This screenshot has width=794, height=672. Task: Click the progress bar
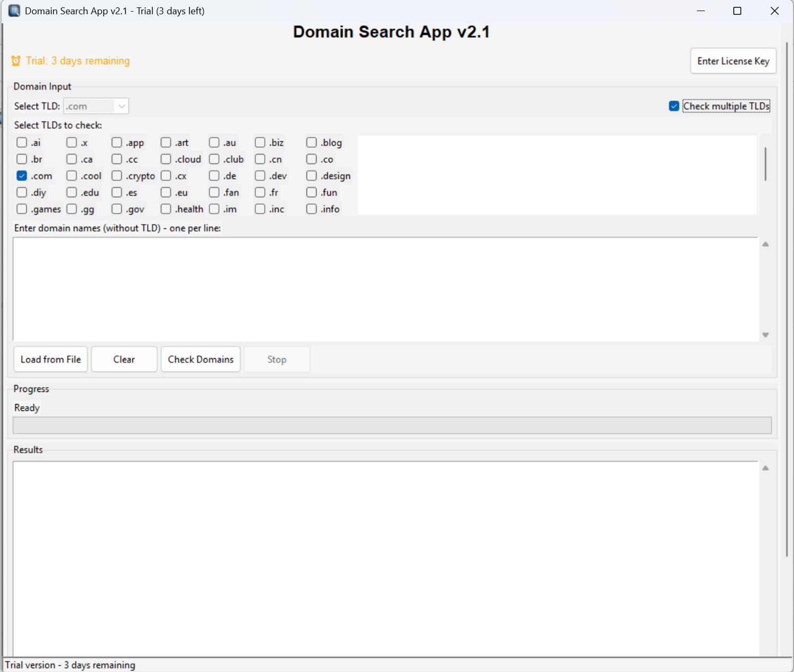pyautogui.click(x=392, y=425)
